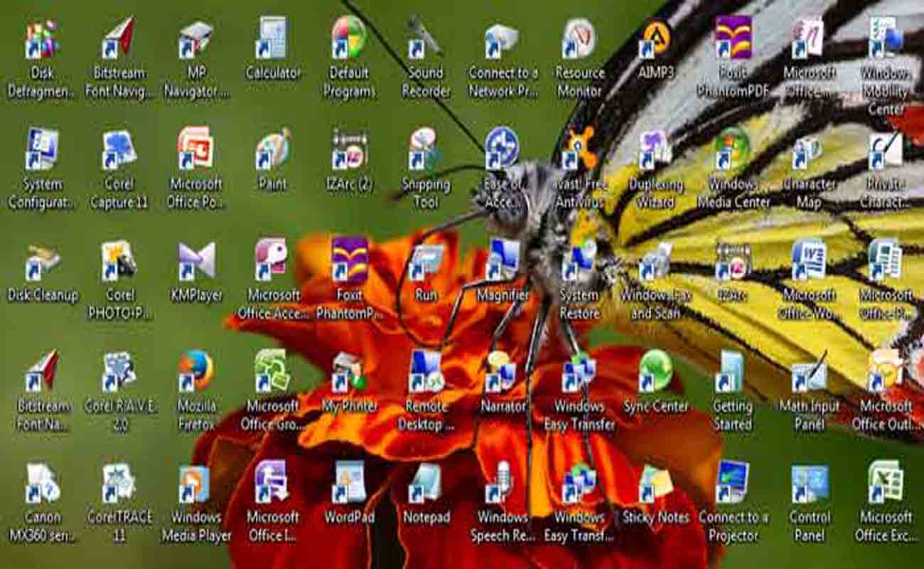This screenshot has width=924, height=569.
Task: Launch Microsoft Office Excel shortcut
Action: pyautogui.click(x=886, y=482)
